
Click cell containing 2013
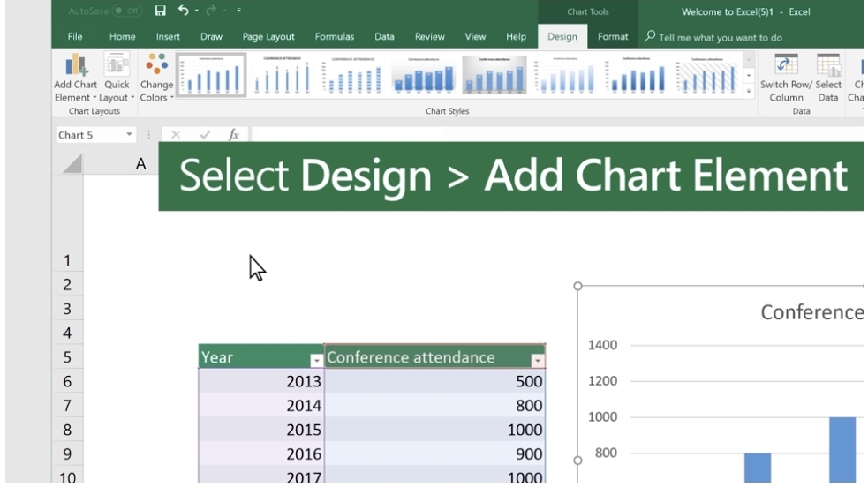tap(261, 381)
